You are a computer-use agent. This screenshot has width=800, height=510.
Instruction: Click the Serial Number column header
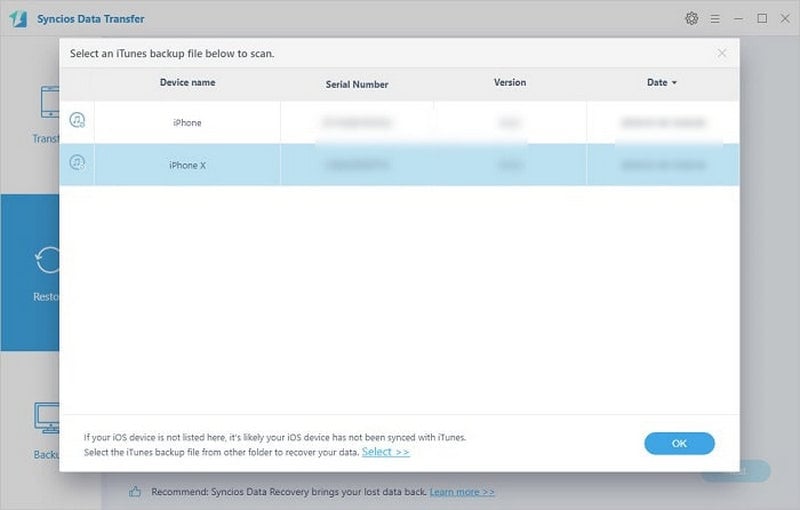tap(357, 85)
